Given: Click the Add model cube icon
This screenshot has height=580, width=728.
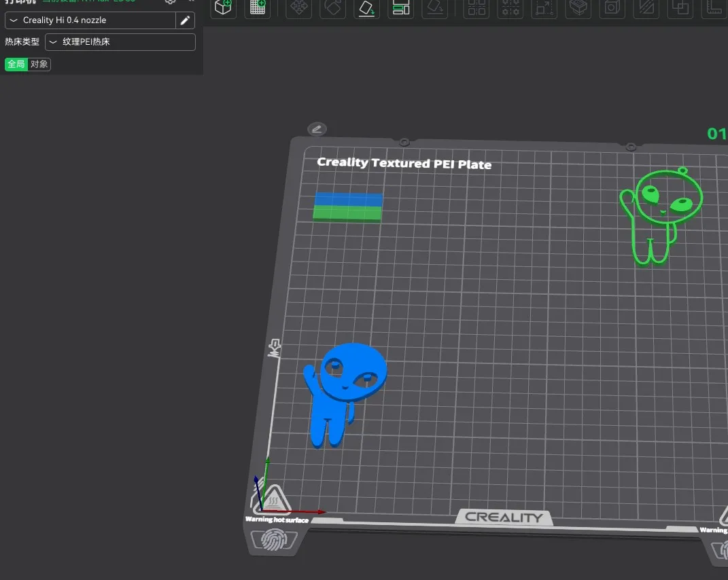Looking at the screenshot, I should (x=224, y=8).
